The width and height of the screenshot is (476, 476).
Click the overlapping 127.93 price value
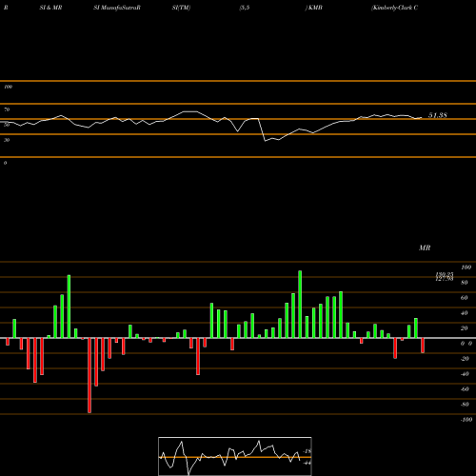pos(445,279)
